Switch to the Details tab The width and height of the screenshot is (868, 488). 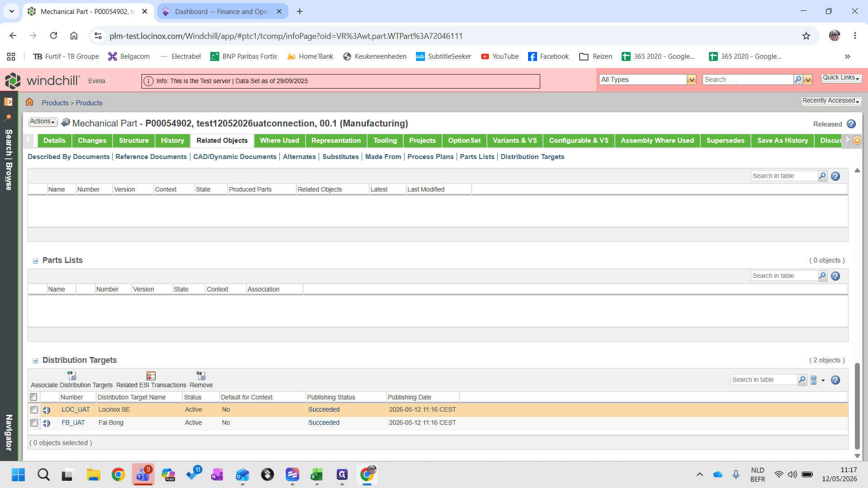point(54,141)
